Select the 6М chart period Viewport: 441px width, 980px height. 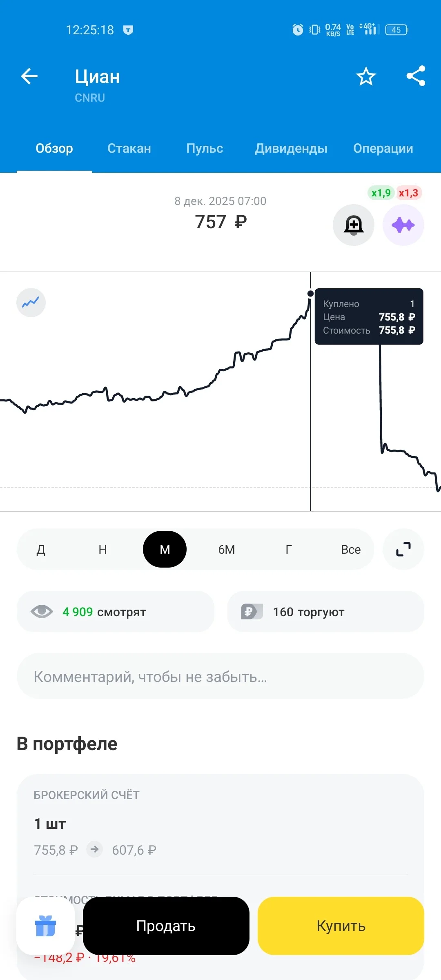coord(227,549)
